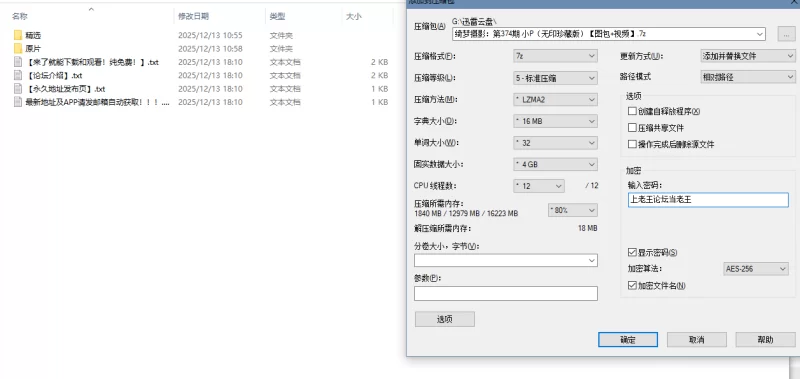Open the 压缩方法 LZMA2 dropdown
The height and width of the screenshot is (379, 800).
click(555, 99)
